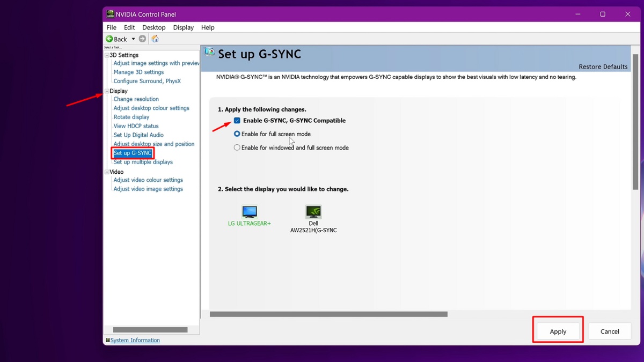The width and height of the screenshot is (644, 362).
Task: Go to the Home page icon
Action: [x=155, y=39]
